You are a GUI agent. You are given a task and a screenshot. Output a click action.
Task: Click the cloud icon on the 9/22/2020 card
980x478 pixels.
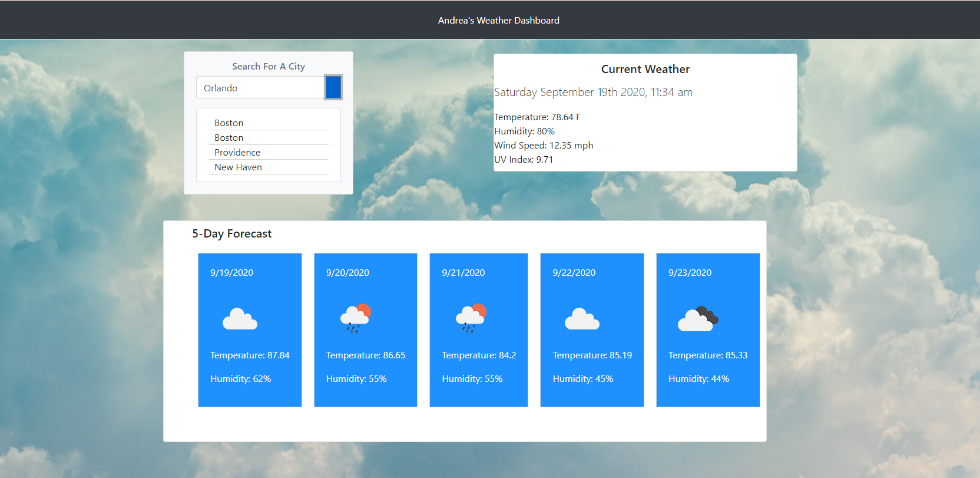pyautogui.click(x=582, y=319)
